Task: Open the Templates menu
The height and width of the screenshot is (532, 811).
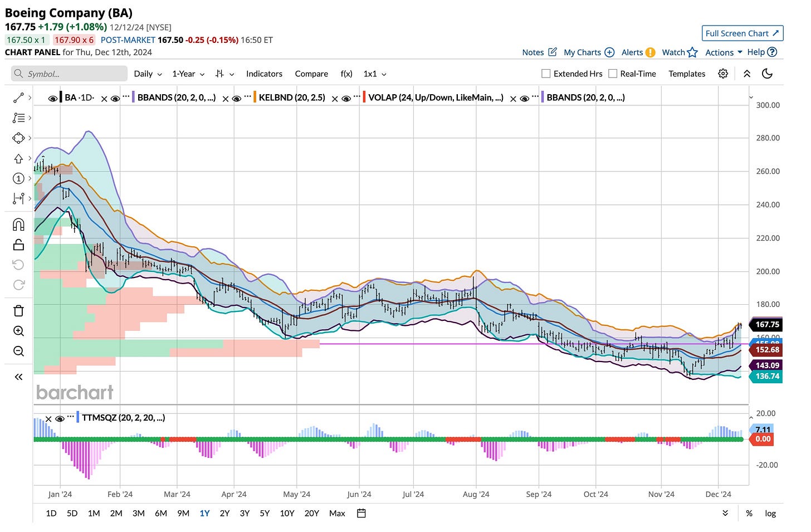Action: coord(687,74)
